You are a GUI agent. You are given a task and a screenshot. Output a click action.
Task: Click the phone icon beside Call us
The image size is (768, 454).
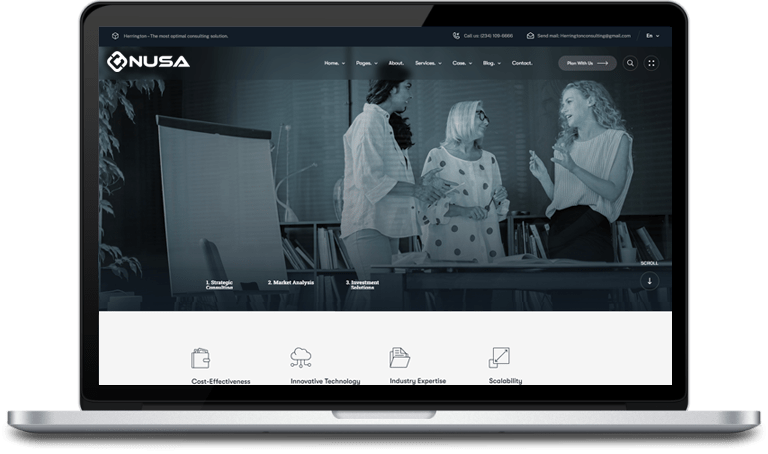pyautogui.click(x=456, y=36)
